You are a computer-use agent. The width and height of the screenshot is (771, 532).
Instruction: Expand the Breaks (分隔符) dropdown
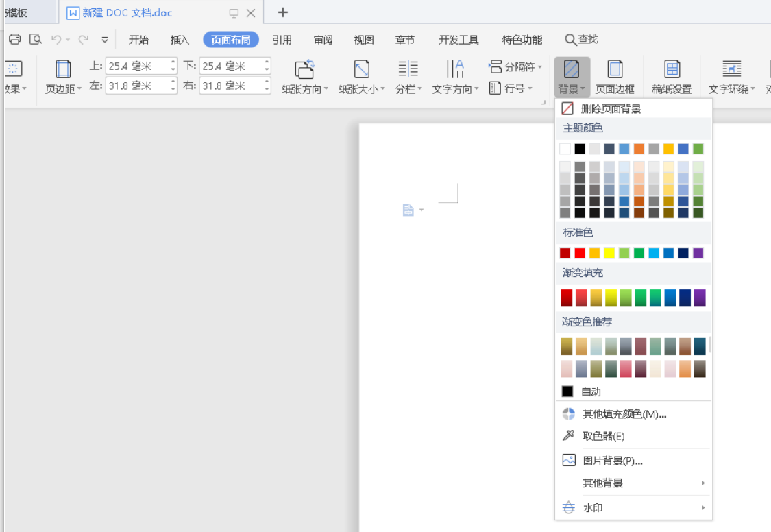click(x=515, y=67)
